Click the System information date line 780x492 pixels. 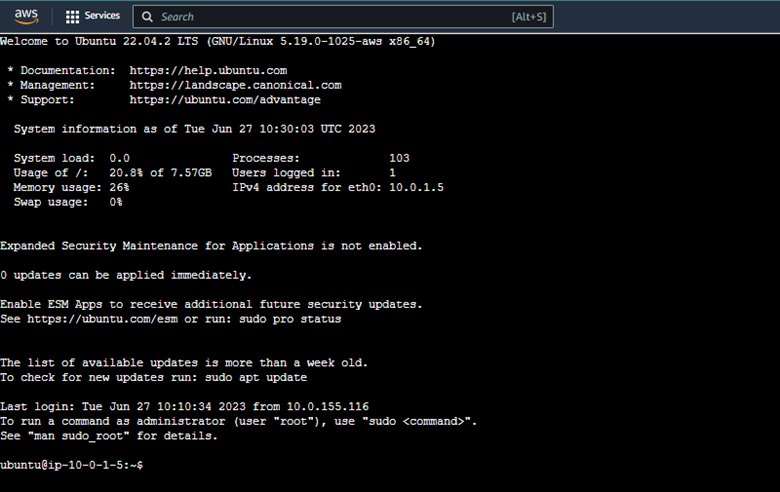[195, 129]
